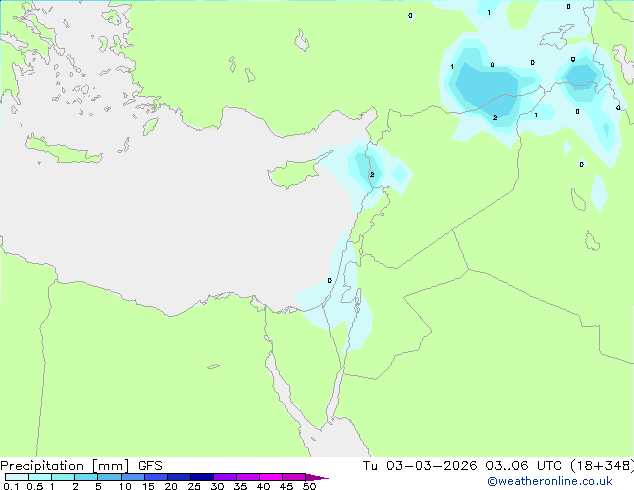Click the Cyprus island on the map
Screen dimensions: 634x490
(295, 173)
